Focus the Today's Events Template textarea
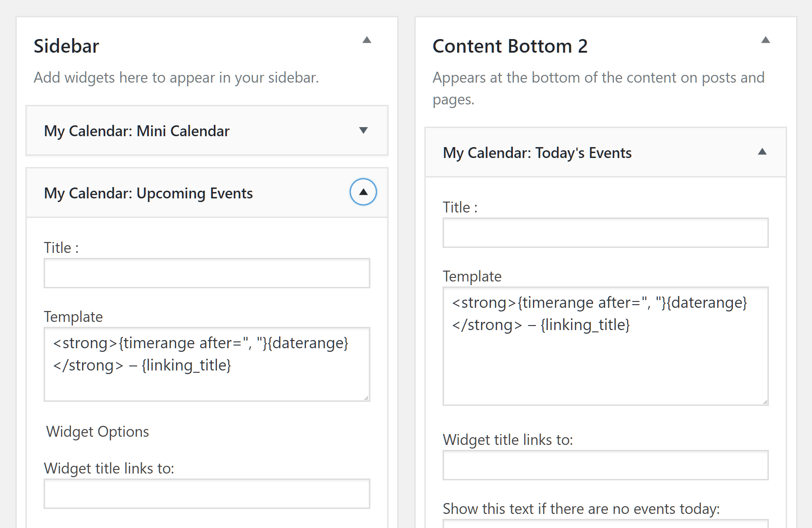The width and height of the screenshot is (812, 528). tap(605, 363)
